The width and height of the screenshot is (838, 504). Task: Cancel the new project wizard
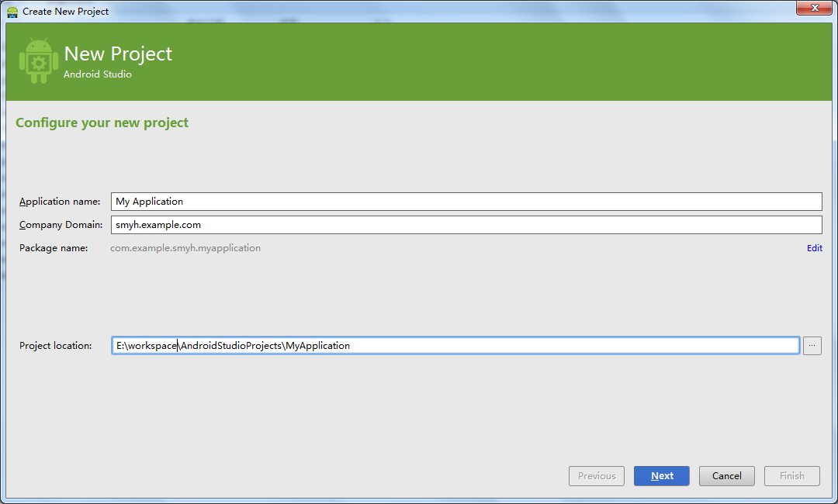(x=727, y=476)
